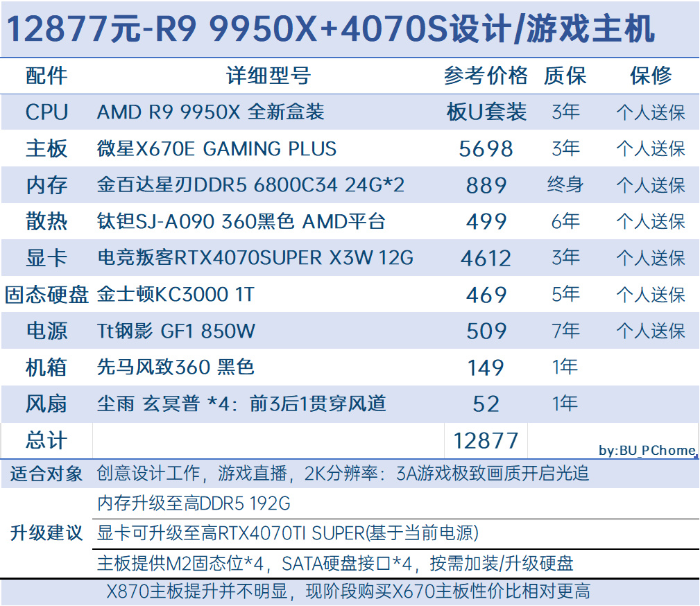Select the '总计' row label
700x606 pixels.
coord(46,440)
